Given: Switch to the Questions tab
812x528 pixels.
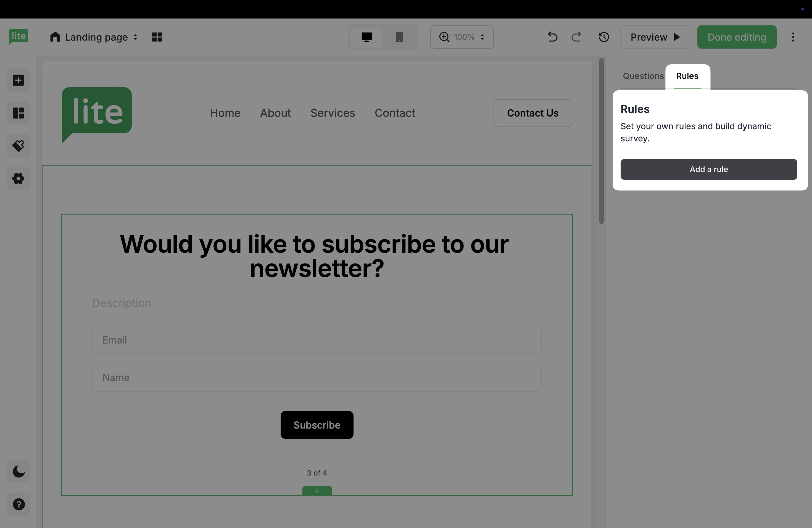Looking at the screenshot, I should pos(643,76).
